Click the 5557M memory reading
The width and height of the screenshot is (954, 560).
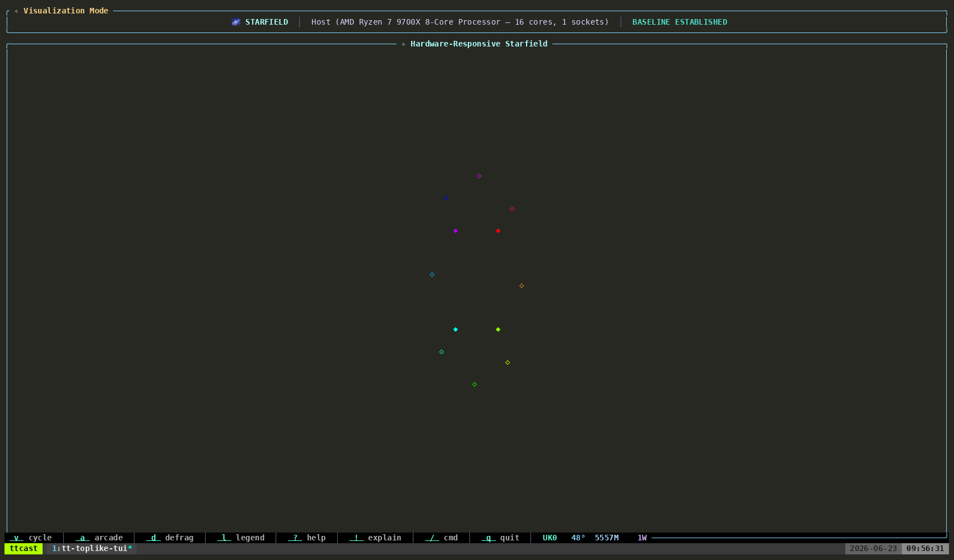coord(607,538)
